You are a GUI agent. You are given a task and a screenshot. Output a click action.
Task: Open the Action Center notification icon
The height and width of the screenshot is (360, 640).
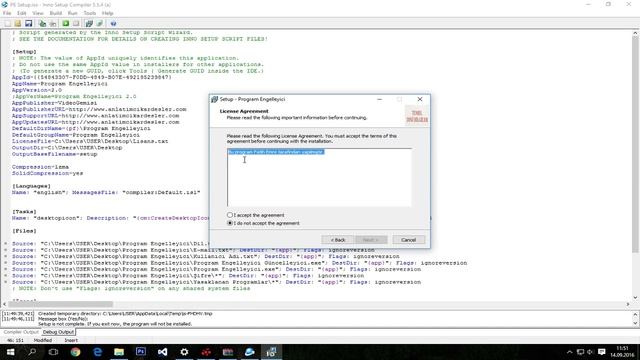pyautogui.click(x=602, y=352)
